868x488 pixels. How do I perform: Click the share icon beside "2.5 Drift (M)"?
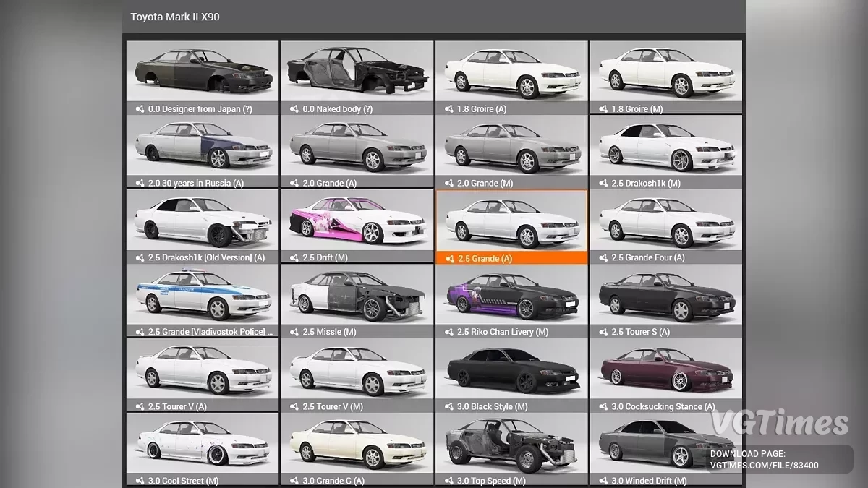[x=293, y=257]
